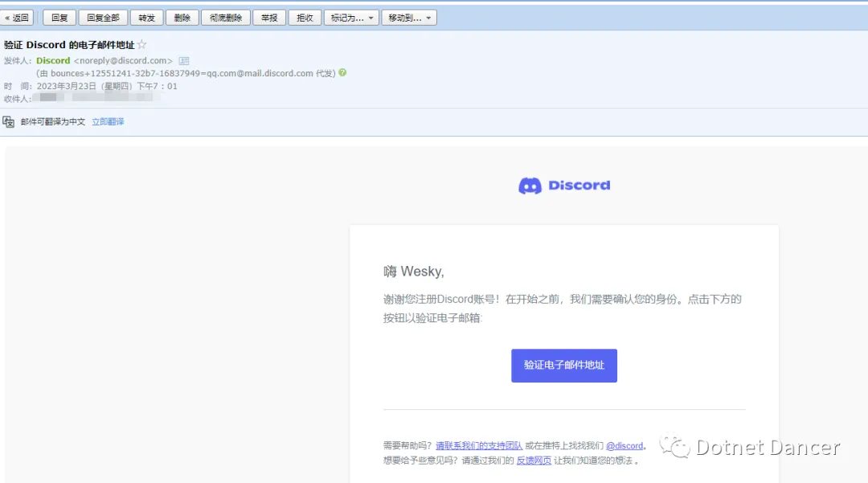Screen dimensions: 868x483
Task: Click the Discord logo in the email
Action: coord(563,186)
